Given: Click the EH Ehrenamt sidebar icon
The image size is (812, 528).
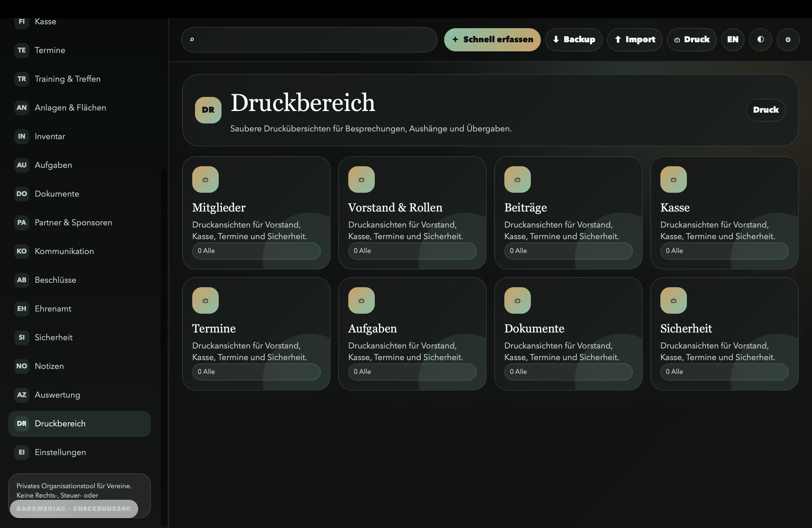Looking at the screenshot, I should pyautogui.click(x=22, y=309).
